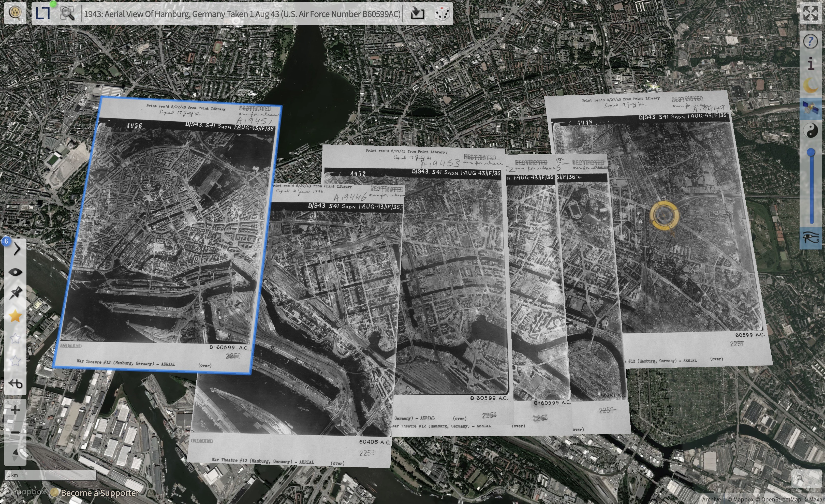
Task: Open the '© Mapbox' attribution link
Action: pos(741,499)
